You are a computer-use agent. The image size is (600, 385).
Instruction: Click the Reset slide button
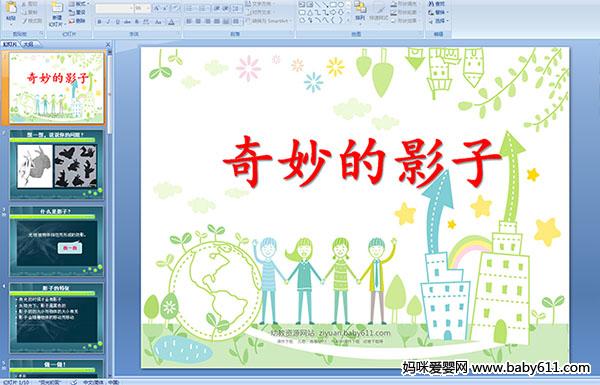pos(77,13)
